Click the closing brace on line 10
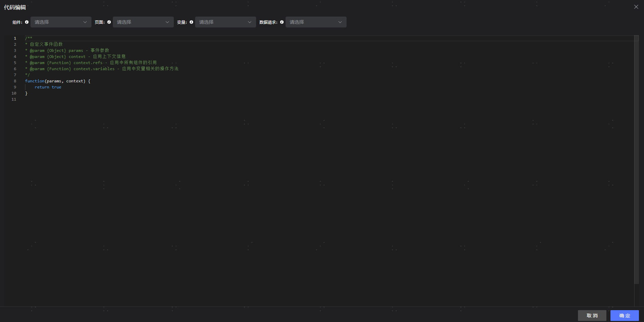The image size is (644, 322). click(26, 93)
